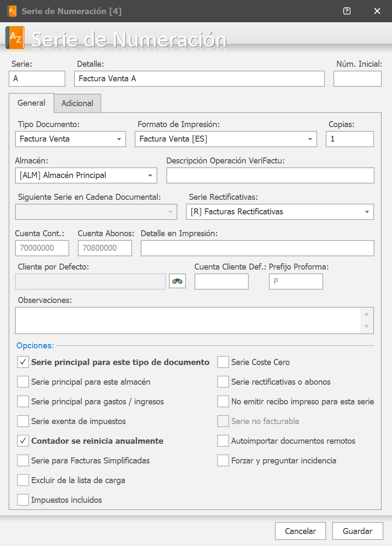Check Serie principal para gastos / ingresos
This screenshot has width=392, height=546.
click(23, 401)
